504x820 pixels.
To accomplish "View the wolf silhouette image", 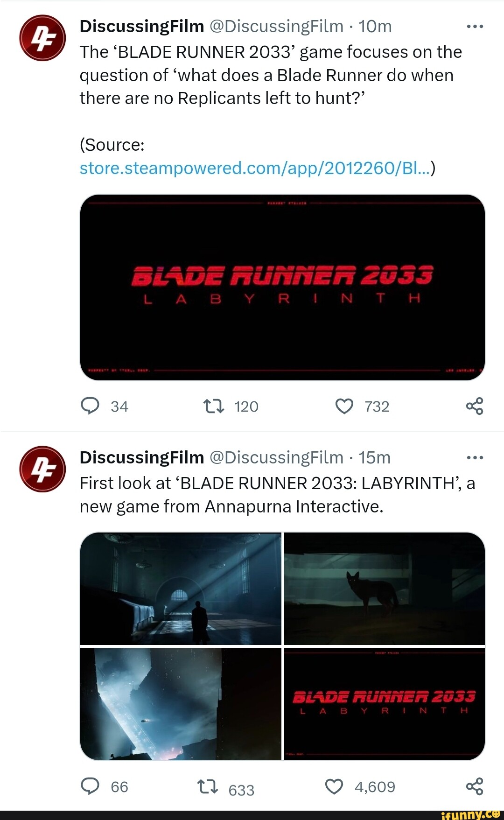I will click(385, 589).
